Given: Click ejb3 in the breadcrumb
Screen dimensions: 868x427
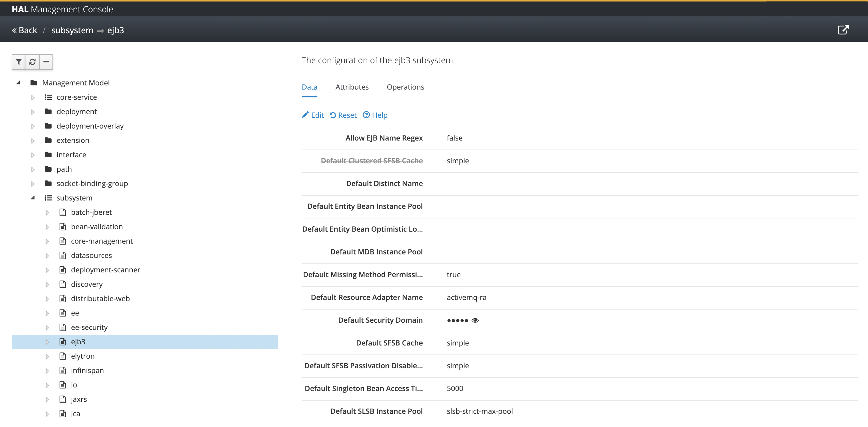Looking at the screenshot, I should (x=116, y=30).
